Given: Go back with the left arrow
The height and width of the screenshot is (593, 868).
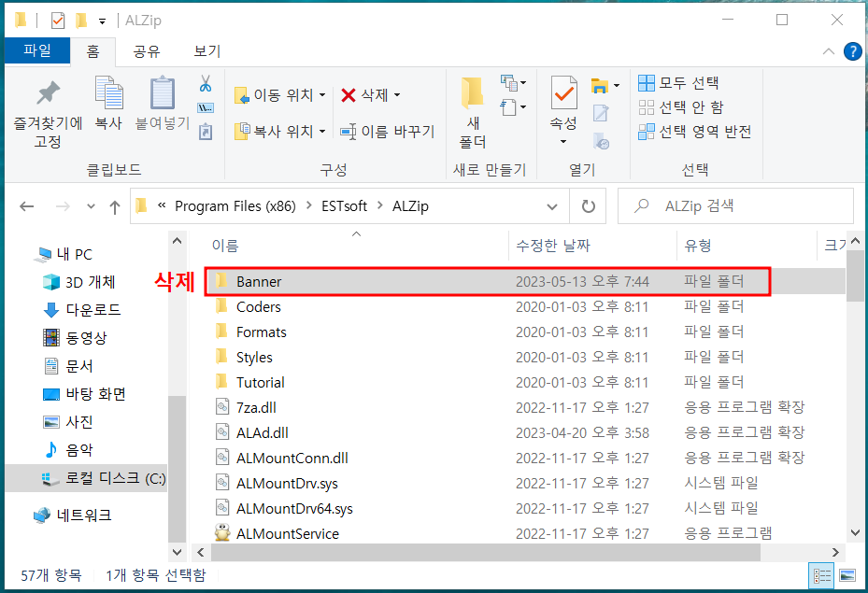Looking at the screenshot, I should click(26, 207).
